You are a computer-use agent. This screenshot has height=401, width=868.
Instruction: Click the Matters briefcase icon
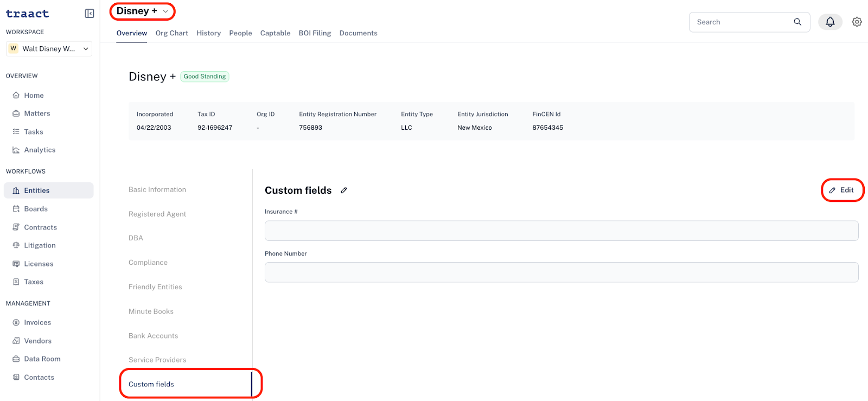click(16, 113)
